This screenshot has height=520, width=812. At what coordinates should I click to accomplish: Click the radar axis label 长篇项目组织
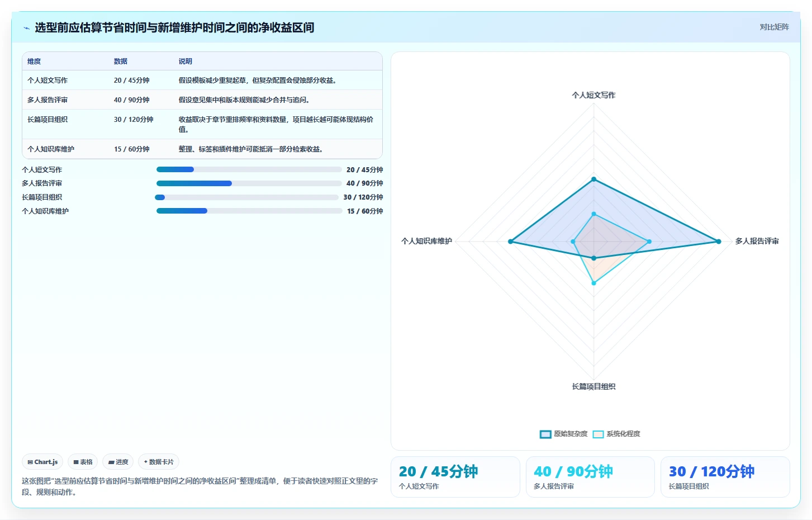pos(593,386)
